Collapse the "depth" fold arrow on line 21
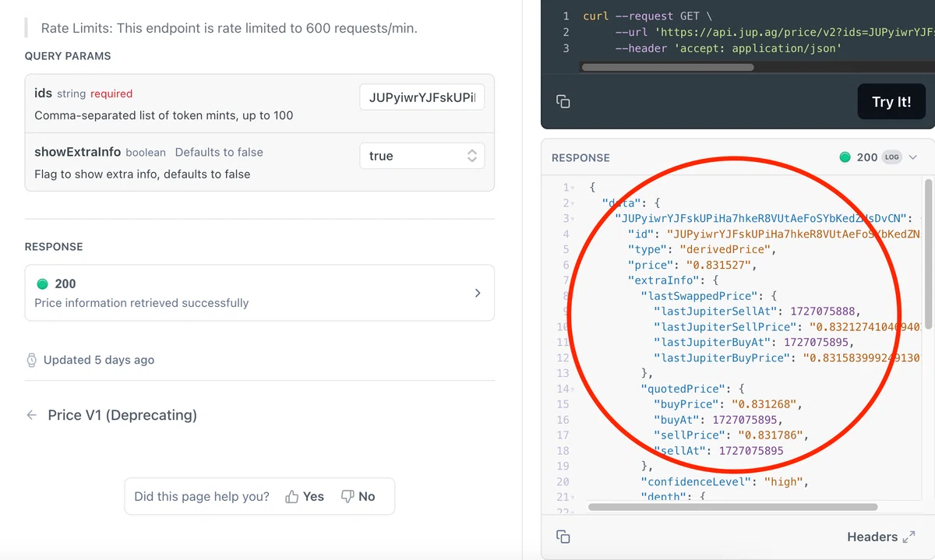The width and height of the screenshot is (935, 560). [573, 497]
